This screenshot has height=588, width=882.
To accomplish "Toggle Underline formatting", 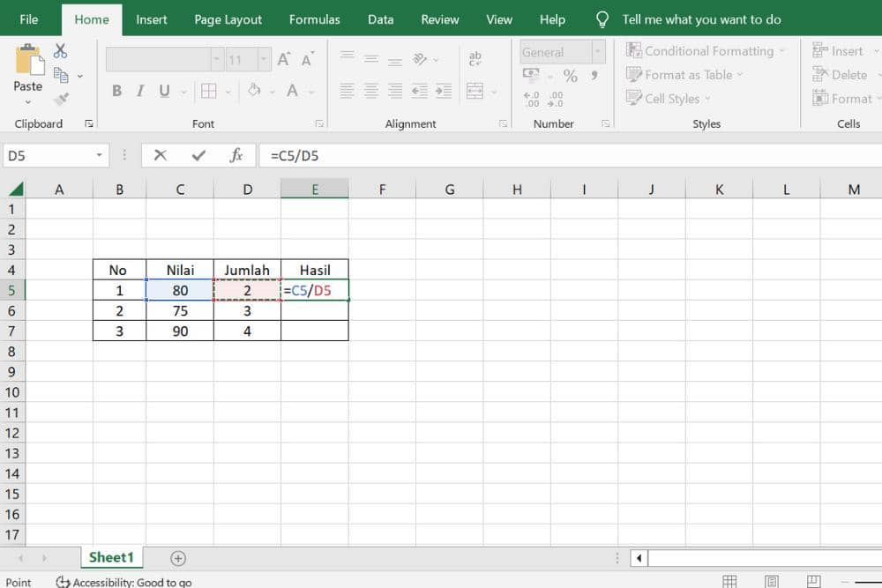I will click(163, 91).
